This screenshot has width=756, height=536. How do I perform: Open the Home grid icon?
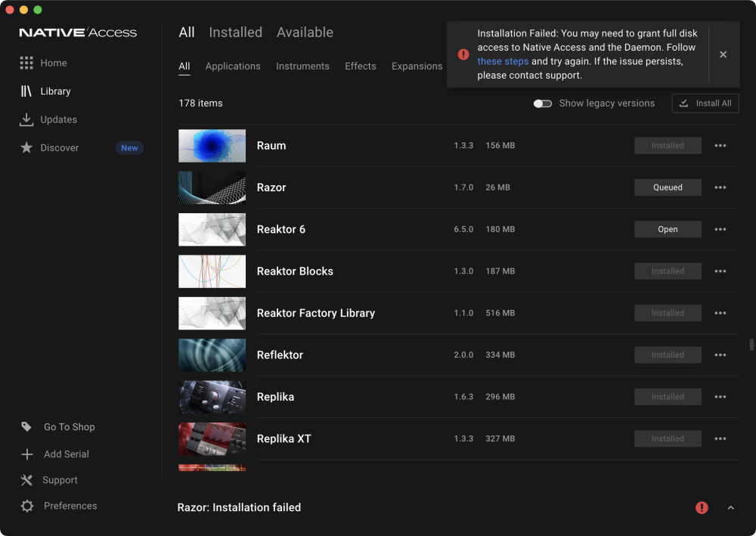pos(26,63)
